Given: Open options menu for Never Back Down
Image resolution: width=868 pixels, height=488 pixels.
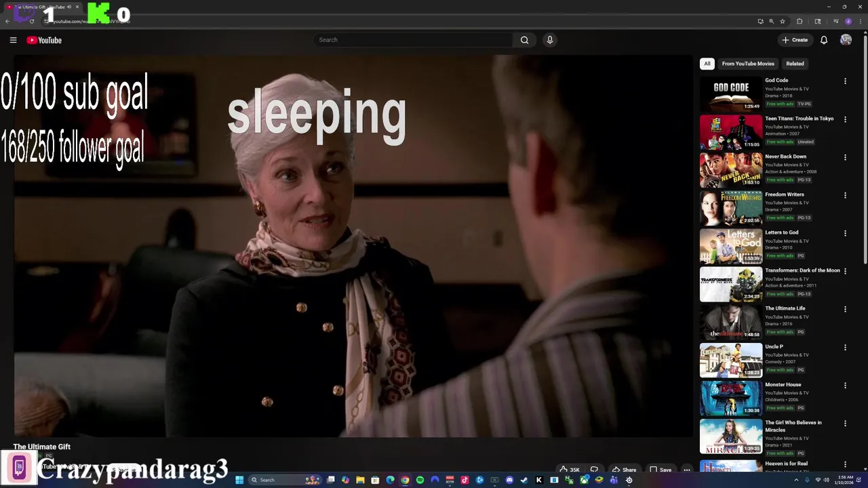Looking at the screenshot, I should pyautogui.click(x=845, y=157).
